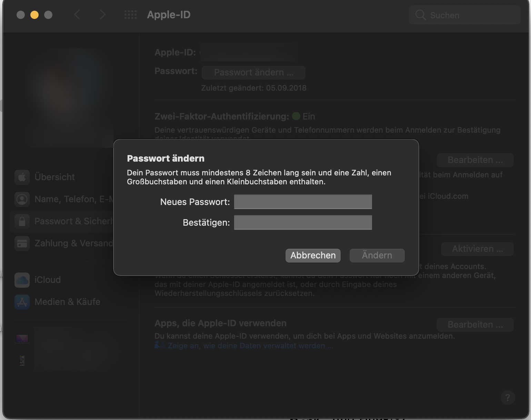Viewport: 531px width, 420px height.
Task: Click the Ändern button in dialog
Action: 377,256
